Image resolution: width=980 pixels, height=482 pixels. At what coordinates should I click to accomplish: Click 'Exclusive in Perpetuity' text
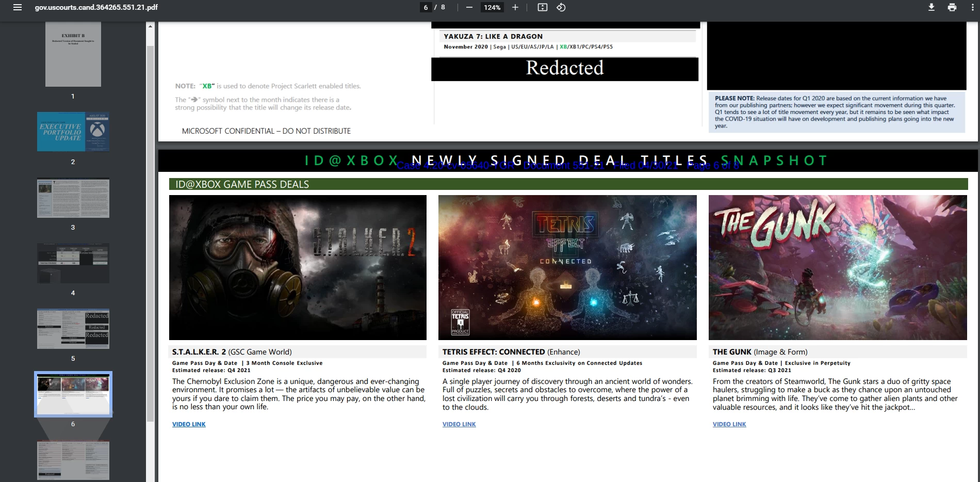(818, 363)
